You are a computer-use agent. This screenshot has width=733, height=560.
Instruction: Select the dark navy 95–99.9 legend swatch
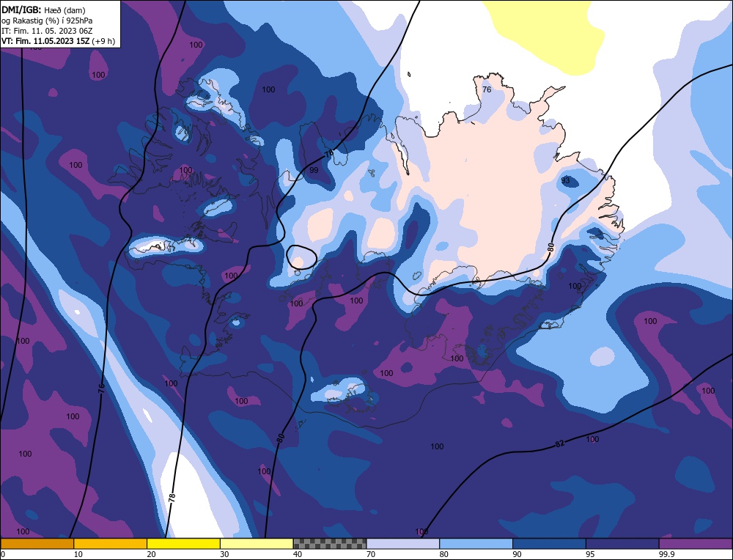pos(622,544)
